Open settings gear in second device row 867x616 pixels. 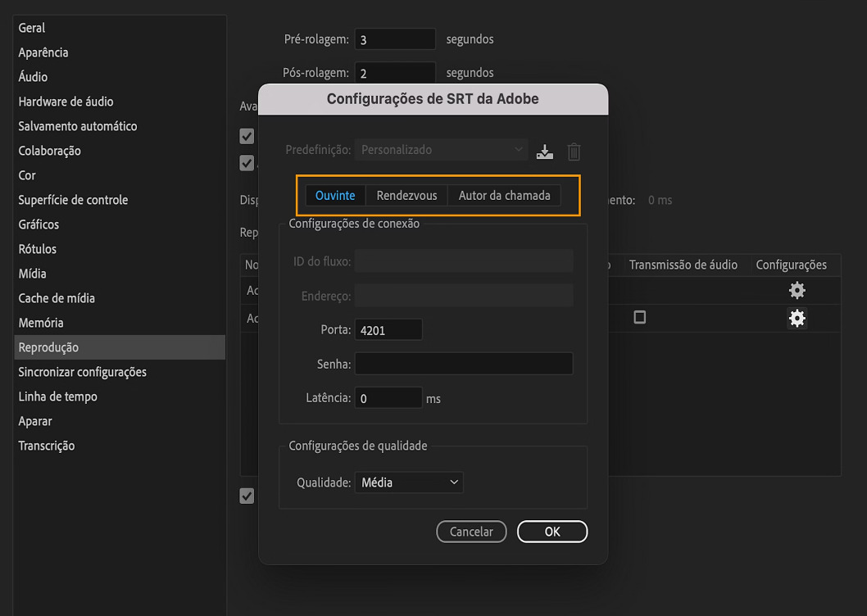click(797, 318)
